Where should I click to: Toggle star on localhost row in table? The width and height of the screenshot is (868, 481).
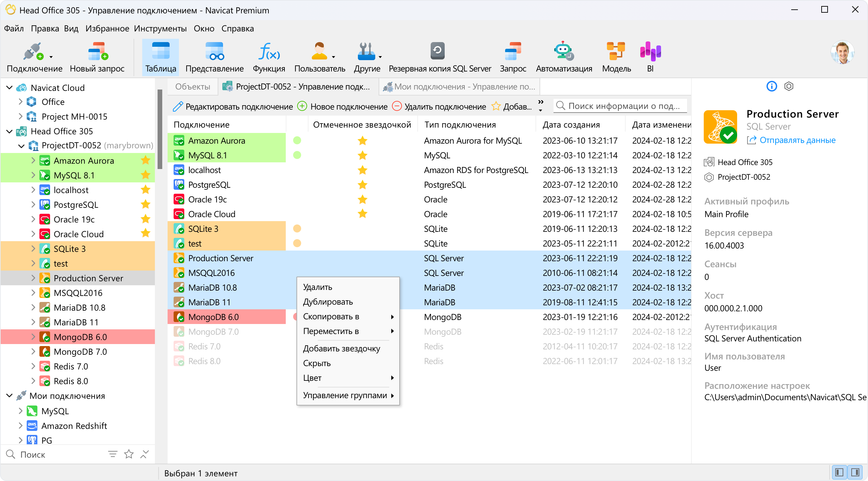click(x=363, y=170)
